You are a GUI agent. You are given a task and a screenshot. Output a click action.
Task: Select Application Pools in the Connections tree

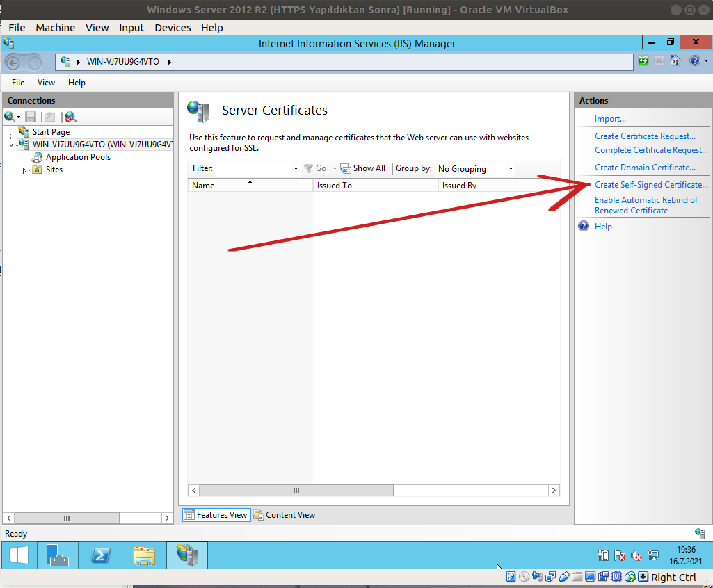coord(78,157)
